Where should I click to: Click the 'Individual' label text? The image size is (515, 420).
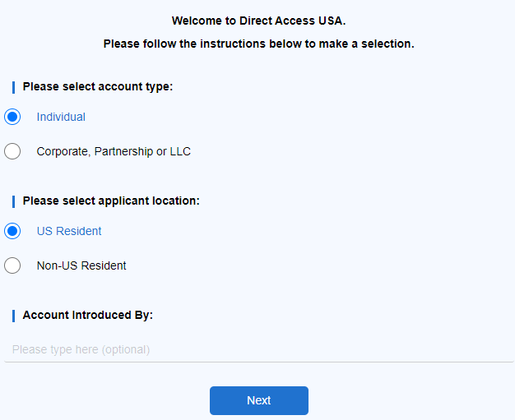click(61, 117)
